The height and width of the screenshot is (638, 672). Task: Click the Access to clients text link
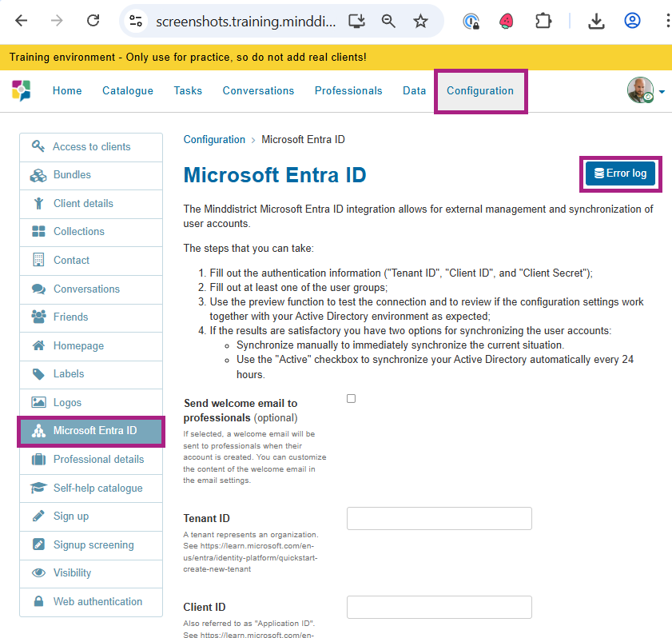[92, 146]
